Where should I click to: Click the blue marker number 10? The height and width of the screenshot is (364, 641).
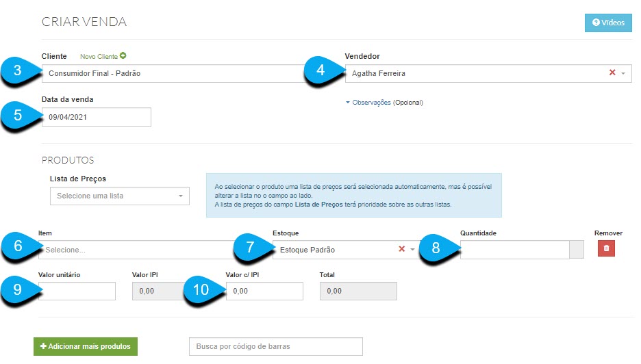click(x=201, y=289)
